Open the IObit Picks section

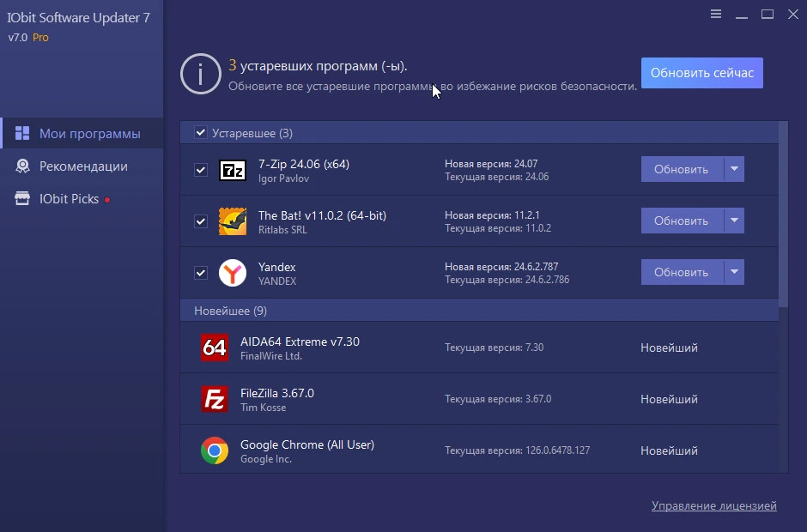coord(82,198)
